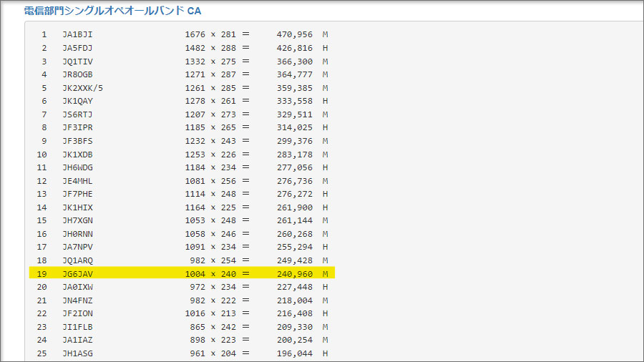Click the last visible callsign JH1ASG
Image resolution: width=644 pixels, height=362 pixels.
[x=77, y=353]
